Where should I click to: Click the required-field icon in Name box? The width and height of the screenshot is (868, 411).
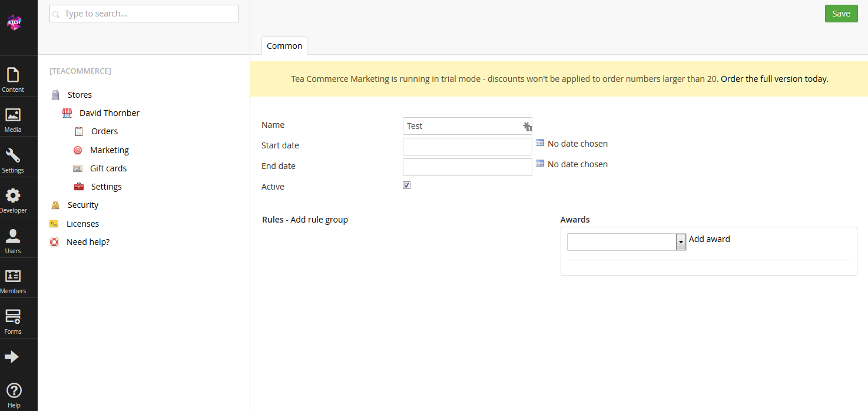tap(528, 126)
